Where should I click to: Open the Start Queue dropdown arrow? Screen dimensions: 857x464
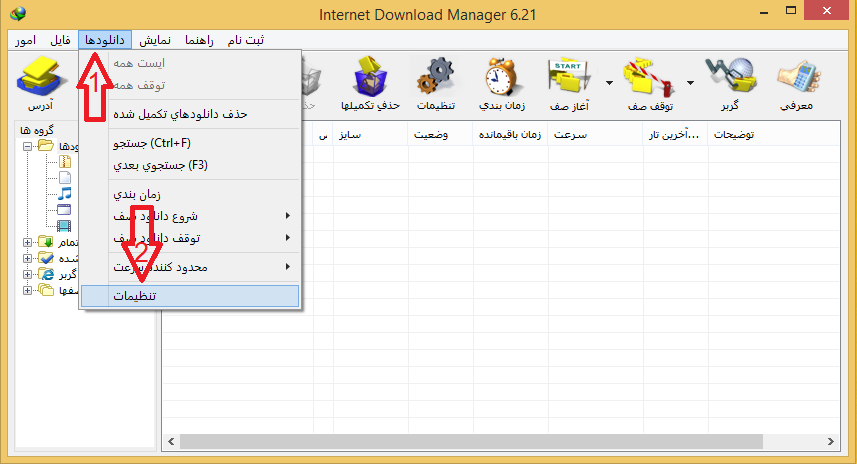[x=609, y=83]
